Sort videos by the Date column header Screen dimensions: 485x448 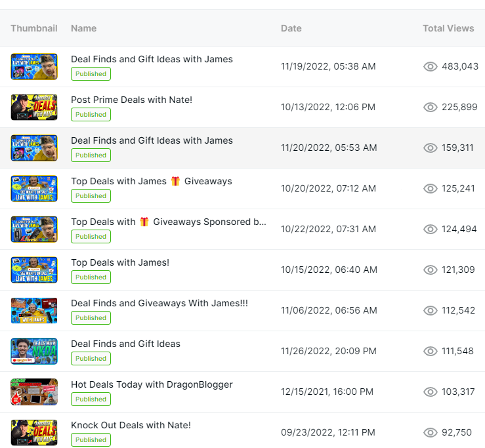291,28
